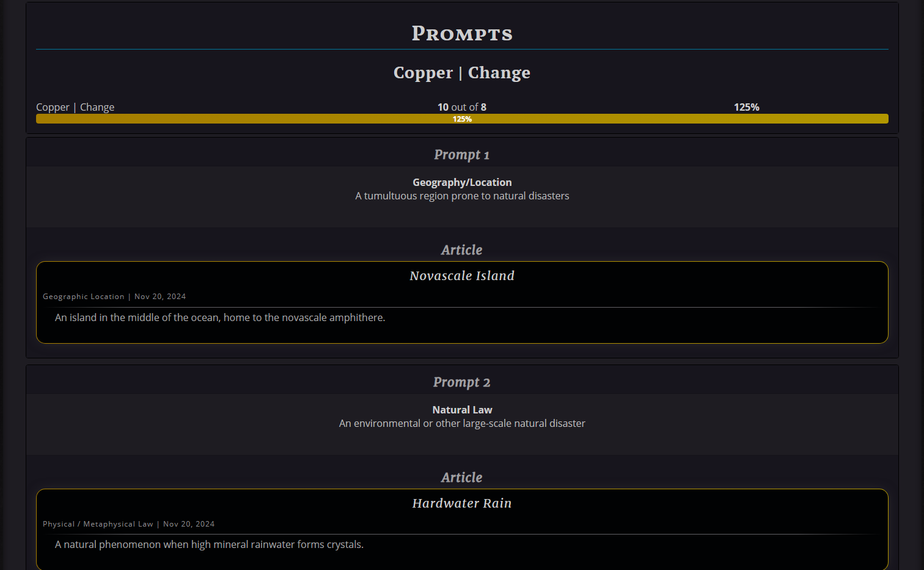Click the Physical / Metaphysical Law category tag

pyautogui.click(x=98, y=524)
